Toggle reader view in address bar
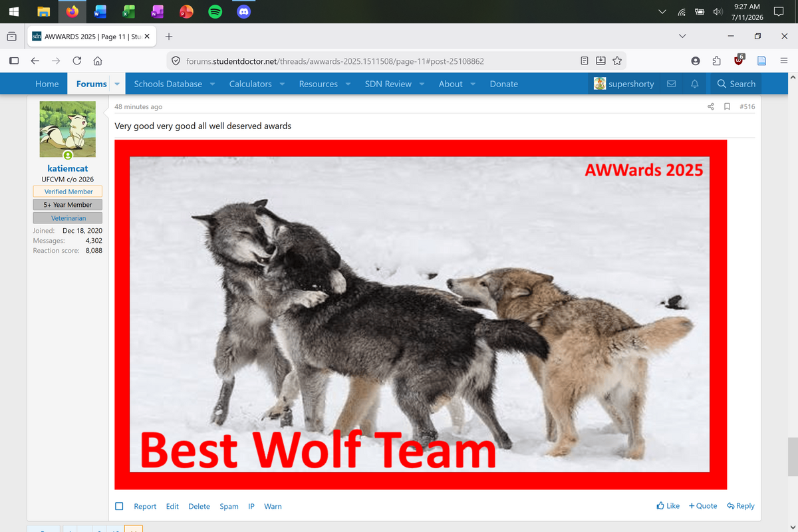 (x=584, y=61)
